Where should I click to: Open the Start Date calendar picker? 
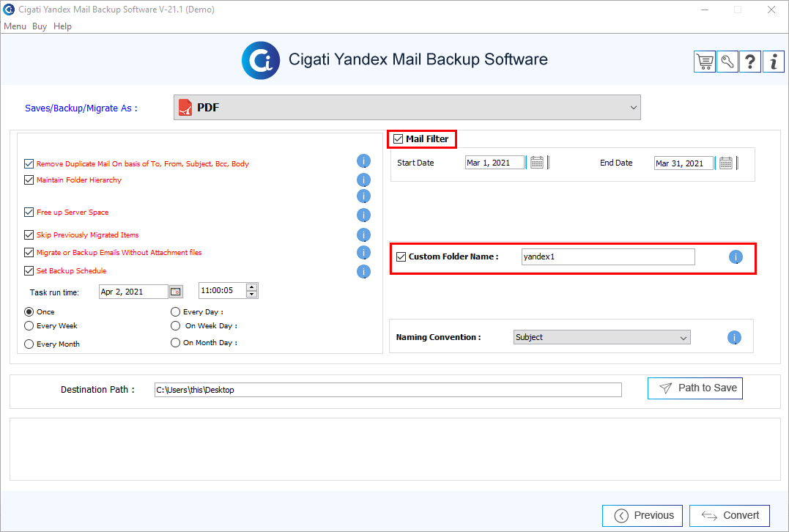(x=537, y=163)
